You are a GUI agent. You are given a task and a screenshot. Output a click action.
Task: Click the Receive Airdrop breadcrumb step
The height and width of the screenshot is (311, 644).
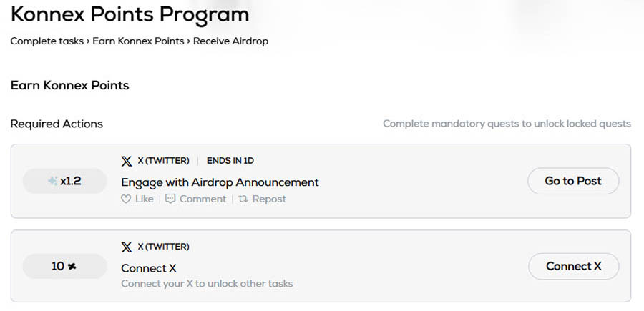coord(230,41)
